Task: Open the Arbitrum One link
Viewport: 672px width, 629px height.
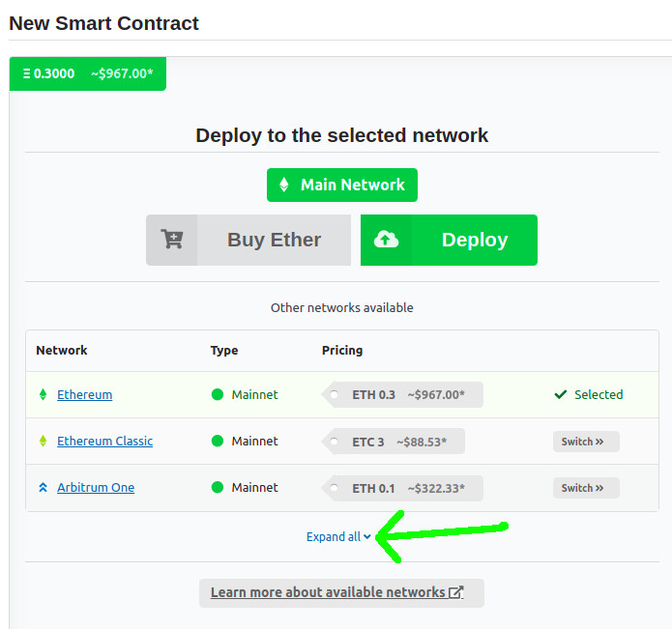Action: pyautogui.click(x=96, y=487)
